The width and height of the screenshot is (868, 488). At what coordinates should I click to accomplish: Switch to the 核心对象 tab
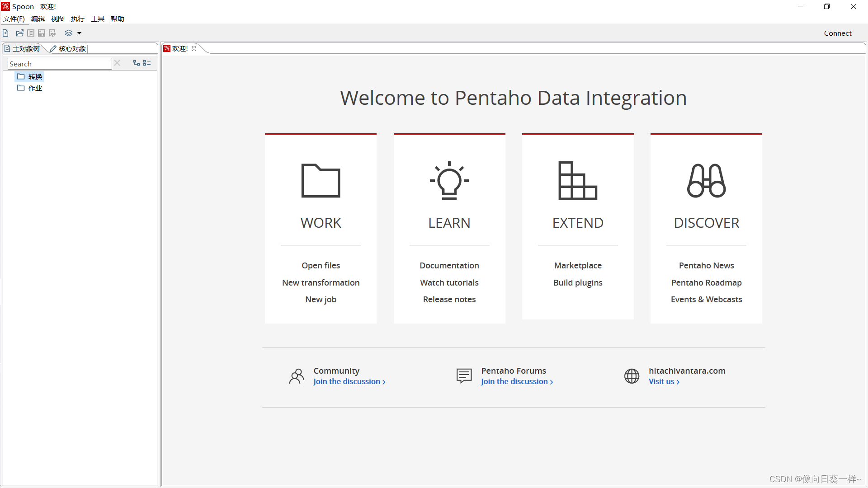68,48
